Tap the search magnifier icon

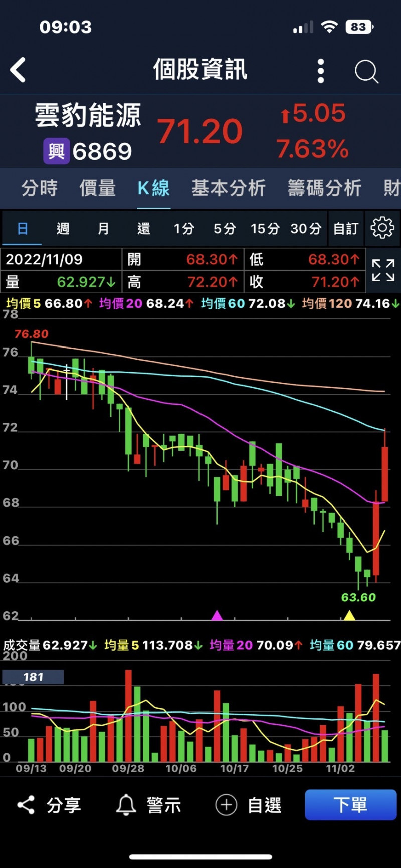(366, 72)
